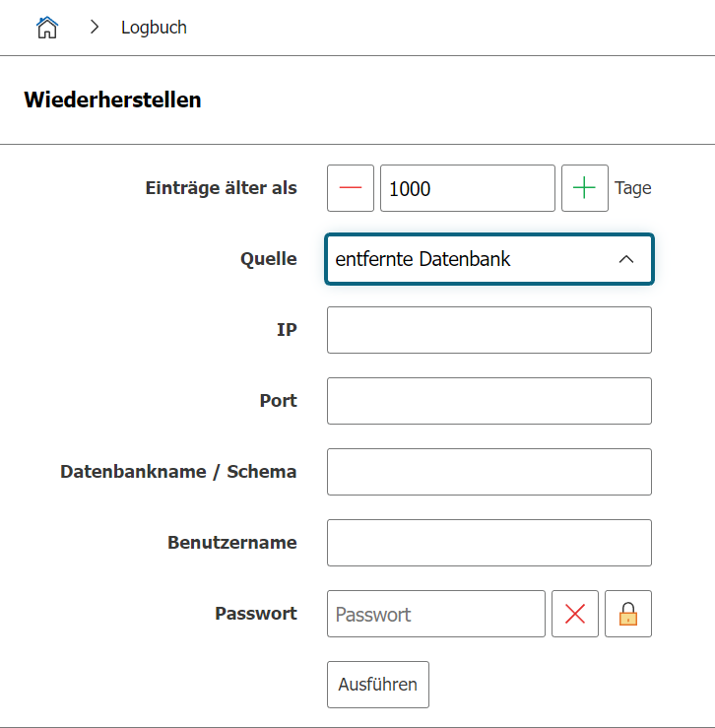Toggle password visibility with lock icon
Viewport: 715px width, 728px height.
click(628, 614)
